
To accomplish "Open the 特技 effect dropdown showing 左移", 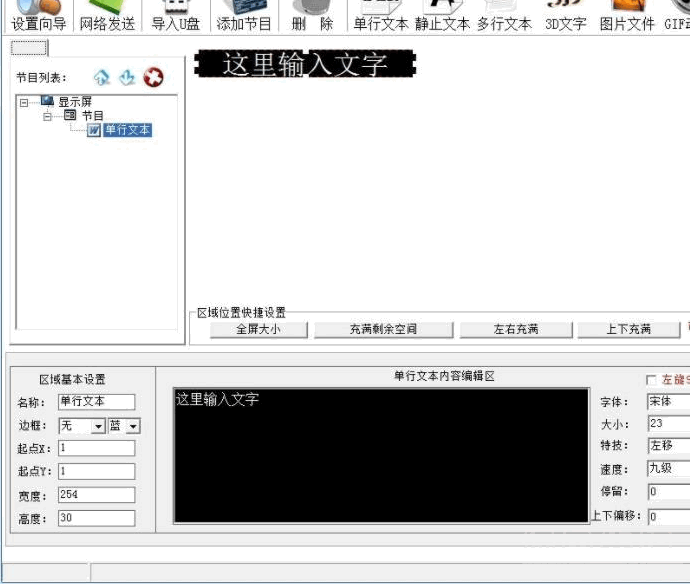I will [669, 445].
